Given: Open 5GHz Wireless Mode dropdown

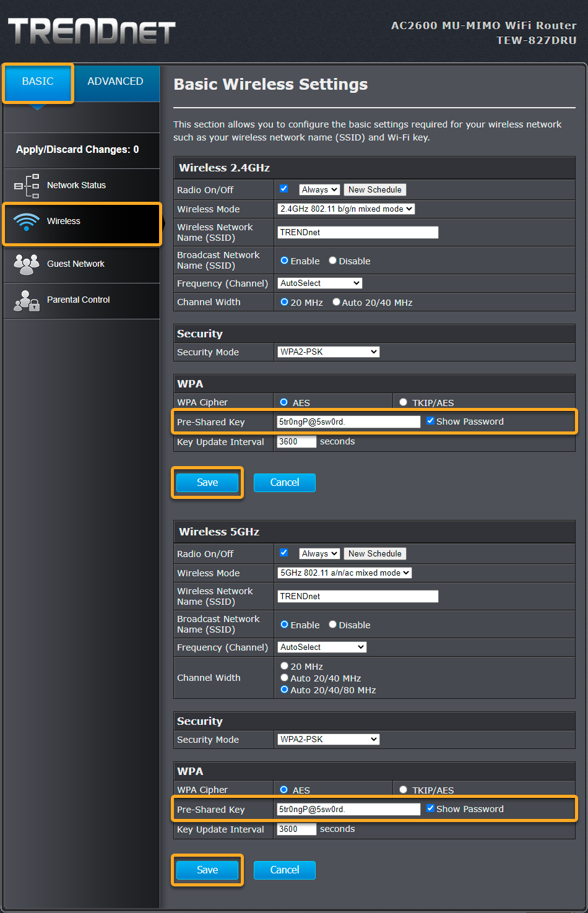Looking at the screenshot, I should coord(345,573).
